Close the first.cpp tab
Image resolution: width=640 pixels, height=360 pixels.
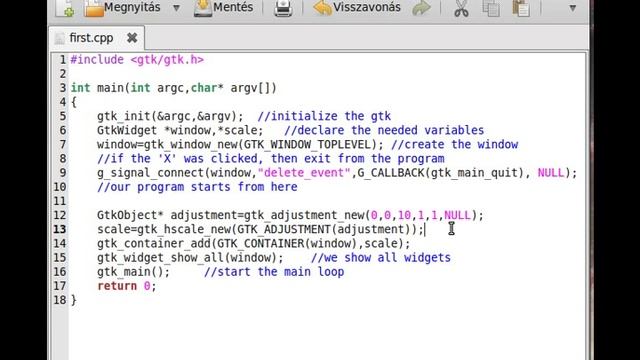(x=132, y=38)
